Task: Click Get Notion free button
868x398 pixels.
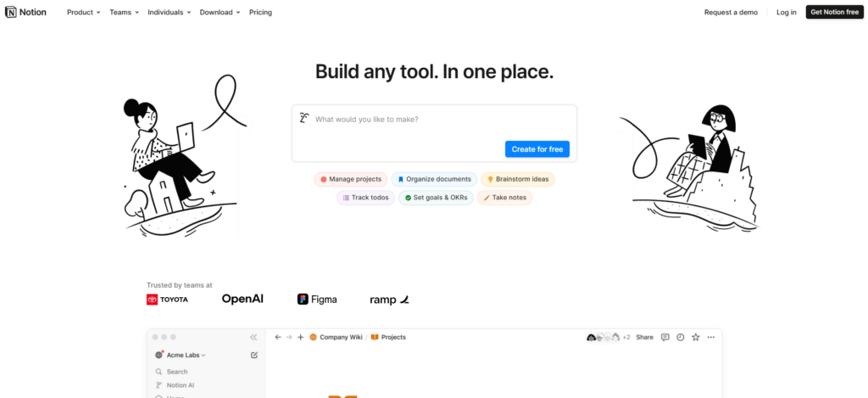Action: [834, 12]
